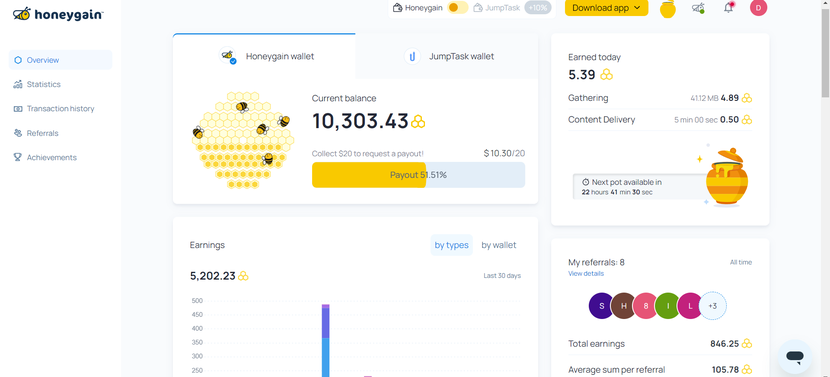830x377 pixels.
Task: Click the Overview hexagon icon
Action: [x=18, y=60]
